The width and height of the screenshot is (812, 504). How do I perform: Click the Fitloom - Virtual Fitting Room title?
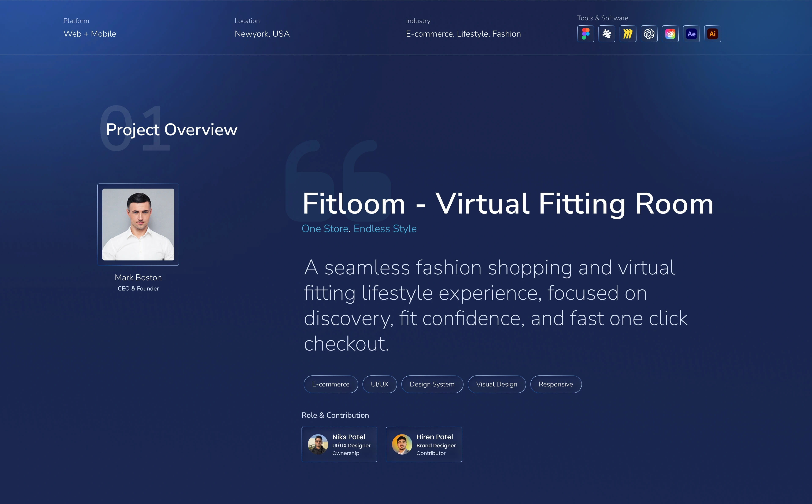[x=508, y=204]
